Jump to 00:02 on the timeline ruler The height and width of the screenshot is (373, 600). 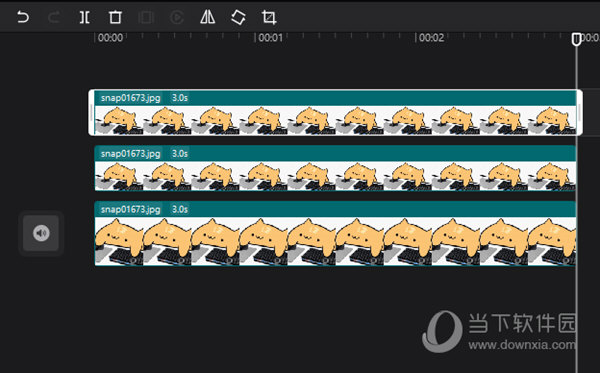[431, 37]
